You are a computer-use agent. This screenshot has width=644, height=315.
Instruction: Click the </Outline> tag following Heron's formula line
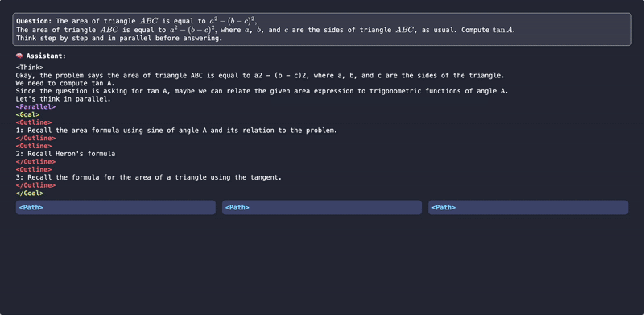coord(35,162)
